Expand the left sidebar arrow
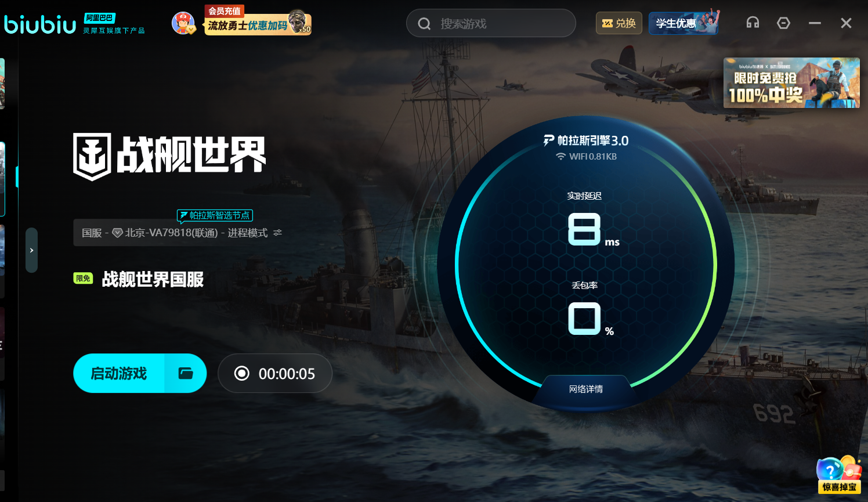Image resolution: width=868 pixels, height=502 pixels. (x=31, y=250)
